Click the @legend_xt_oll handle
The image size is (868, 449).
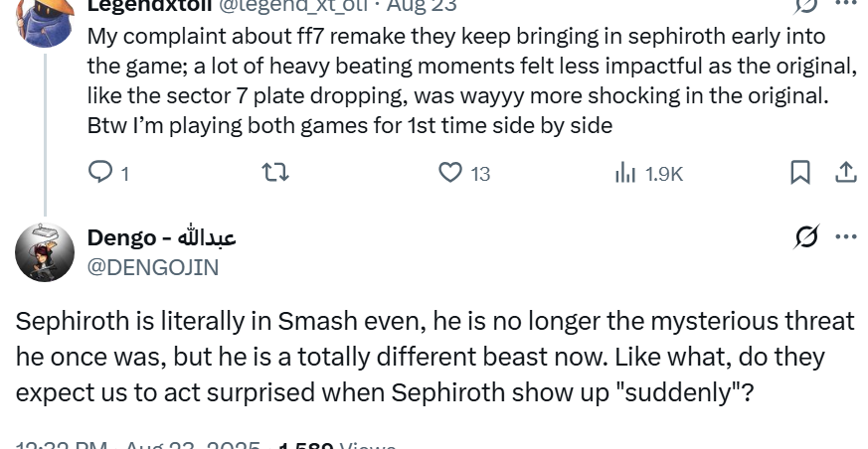(x=292, y=6)
